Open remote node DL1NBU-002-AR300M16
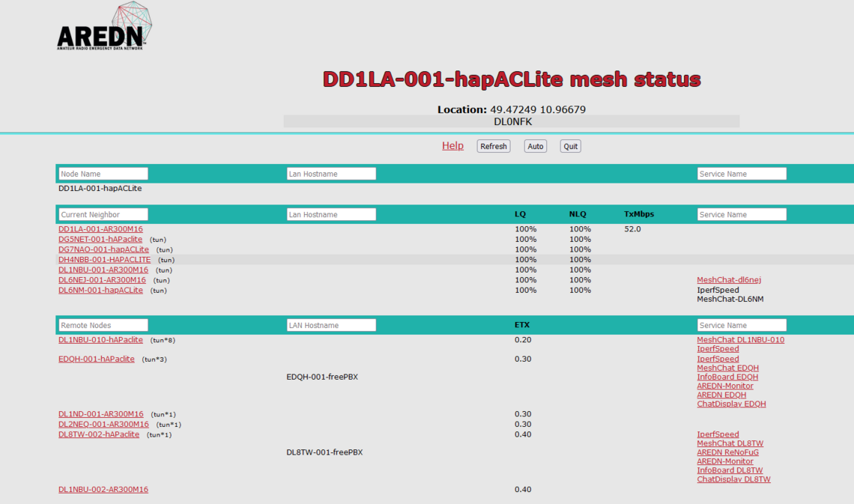This screenshot has width=854, height=504. pos(103,490)
